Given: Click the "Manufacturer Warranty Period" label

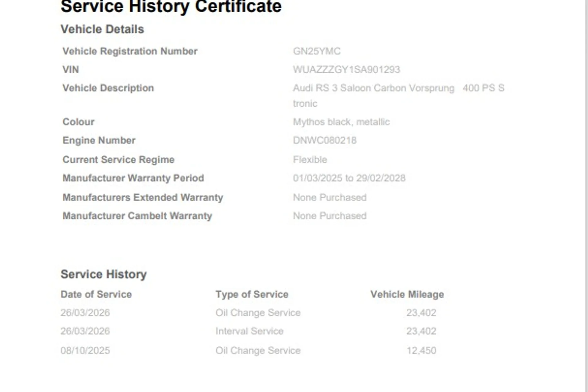Looking at the screenshot, I should [x=133, y=178].
